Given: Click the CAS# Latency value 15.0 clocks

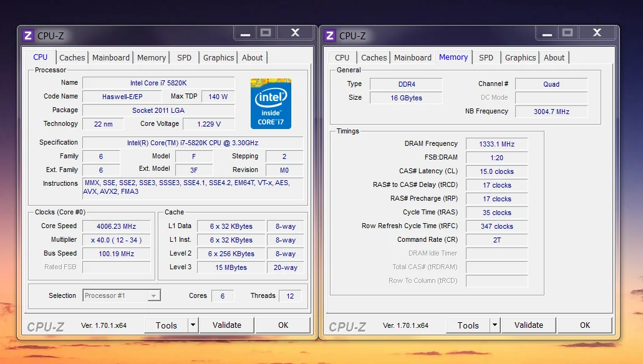Looking at the screenshot, I should pyautogui.click(x=496, y=171).
